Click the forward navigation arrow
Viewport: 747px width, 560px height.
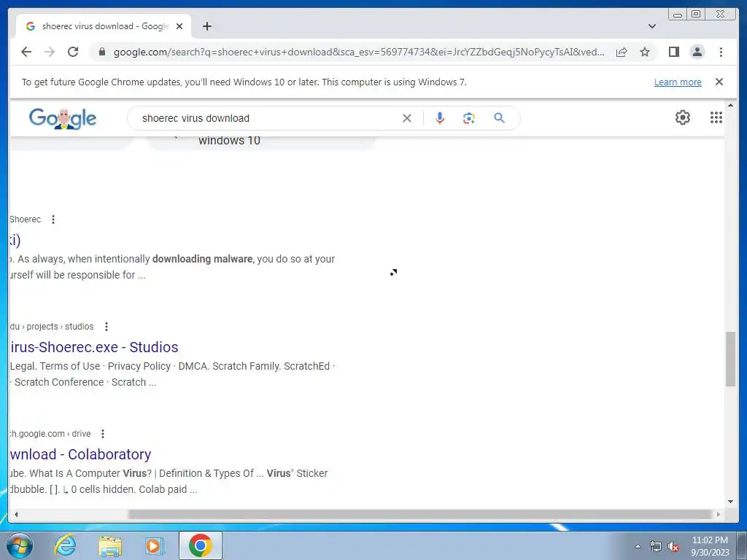(x=50, y=52)
